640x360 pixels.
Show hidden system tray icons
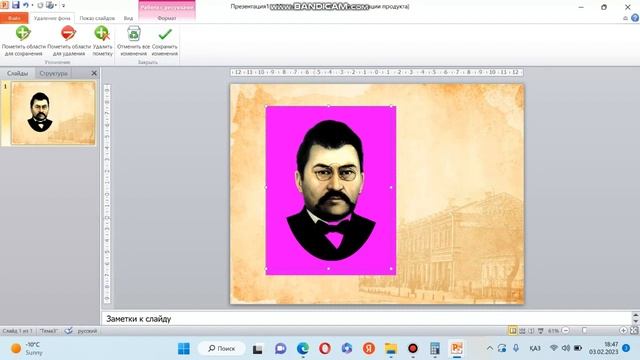click(490, 348)
